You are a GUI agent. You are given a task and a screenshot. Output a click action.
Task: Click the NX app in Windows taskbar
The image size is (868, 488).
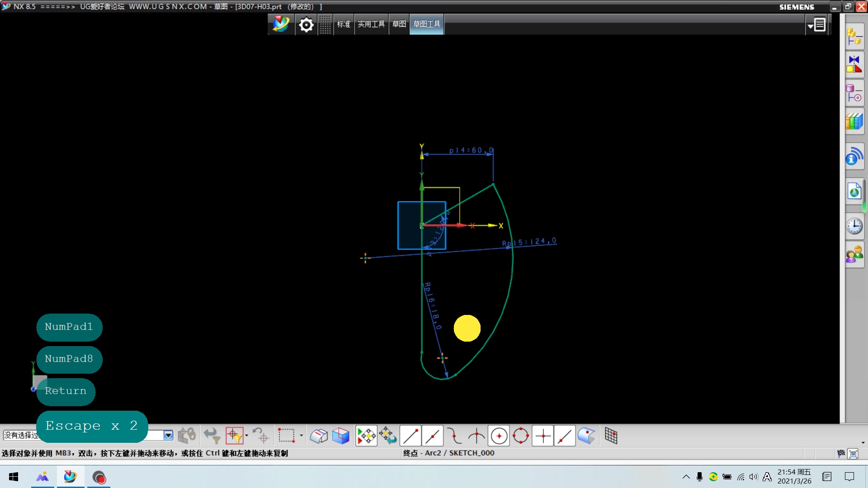pos(70,477)
